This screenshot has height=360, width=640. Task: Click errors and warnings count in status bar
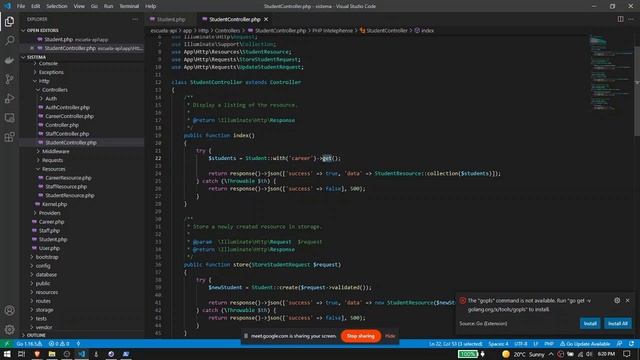pyautogui.click(x=59, y=344)
